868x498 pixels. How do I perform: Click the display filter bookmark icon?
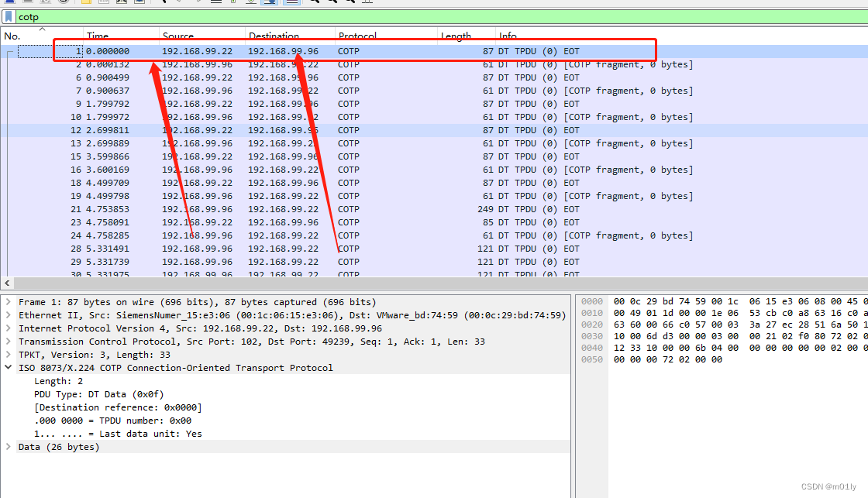point(9,16)
